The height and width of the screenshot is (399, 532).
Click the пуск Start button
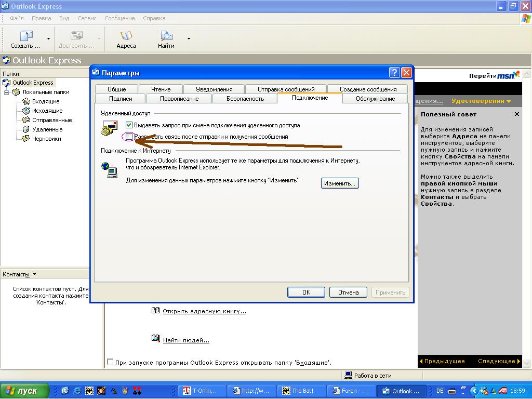[x=25, y=391]
